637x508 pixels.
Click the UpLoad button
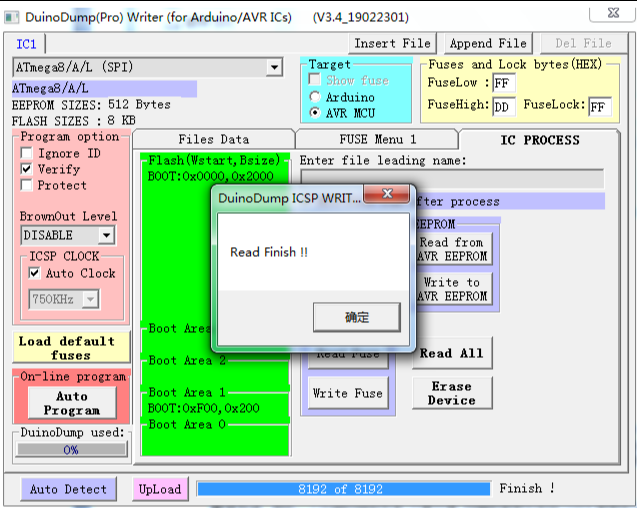pyautogui.click(x=160, y=489)
